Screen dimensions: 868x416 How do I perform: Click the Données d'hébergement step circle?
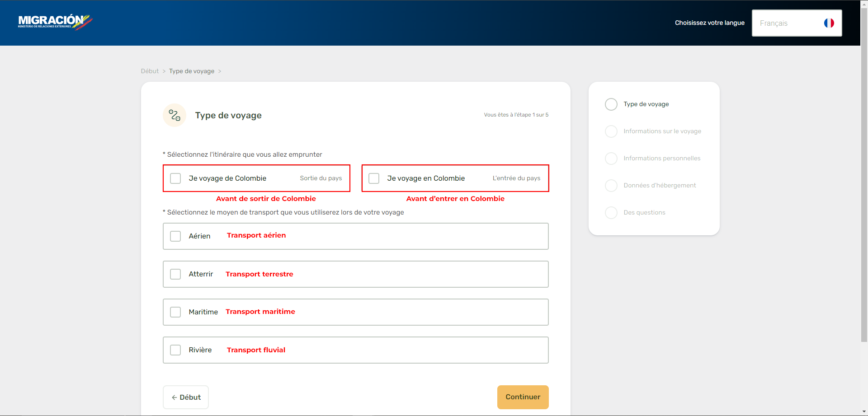click(611, 186)
